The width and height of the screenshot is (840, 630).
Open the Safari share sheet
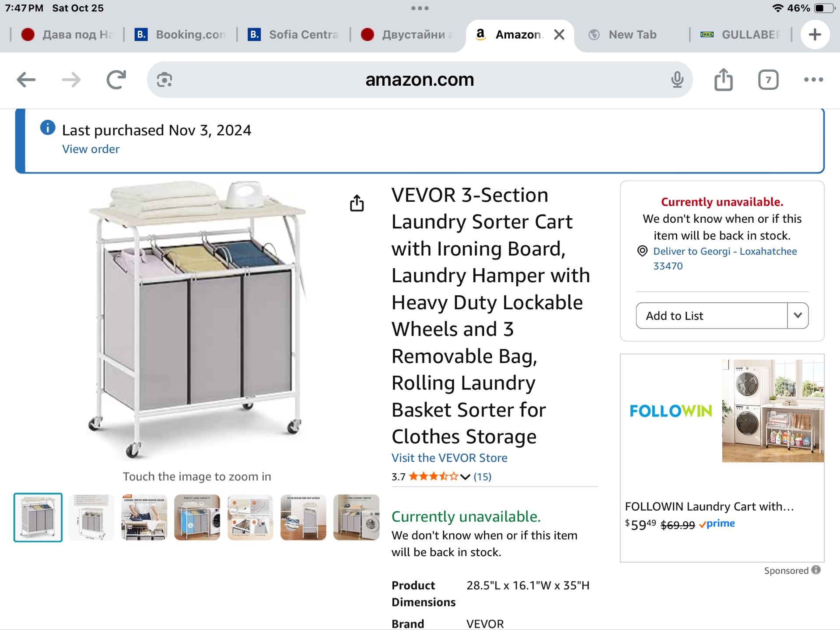tap(724, 80)
